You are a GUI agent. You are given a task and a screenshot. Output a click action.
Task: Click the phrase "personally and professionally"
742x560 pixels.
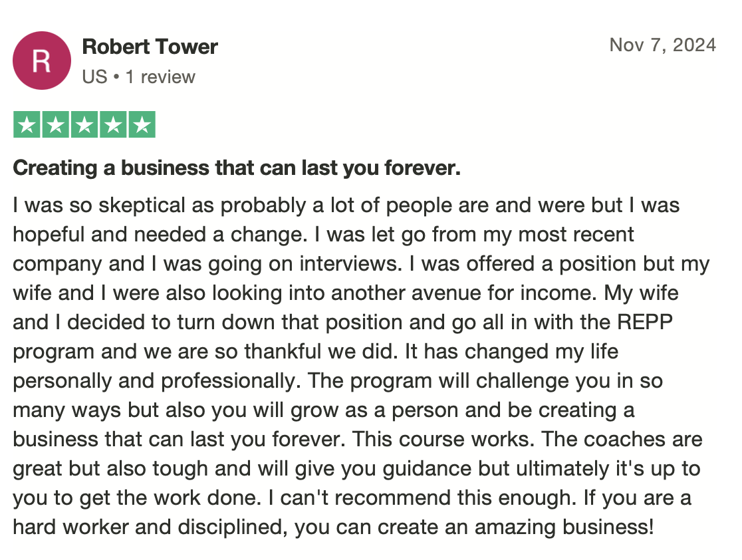[154, 381]
